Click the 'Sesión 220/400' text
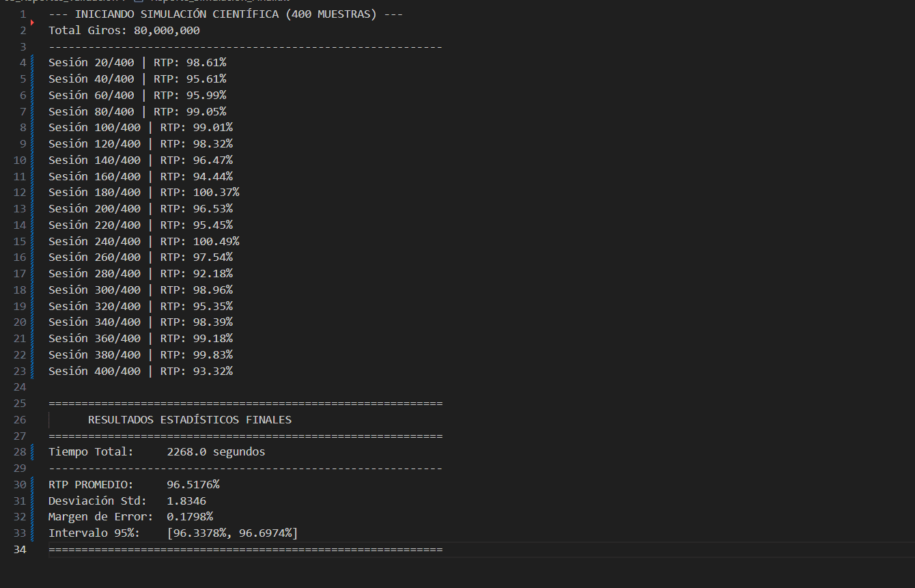The height and width of the screenshot is (588, 915). coord(95,225)
